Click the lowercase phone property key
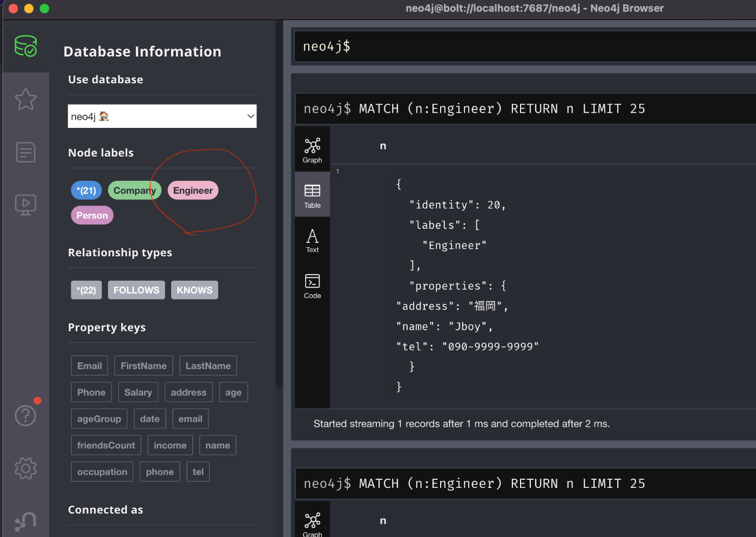Screen dimensions: 756x537 click(160, 471)
